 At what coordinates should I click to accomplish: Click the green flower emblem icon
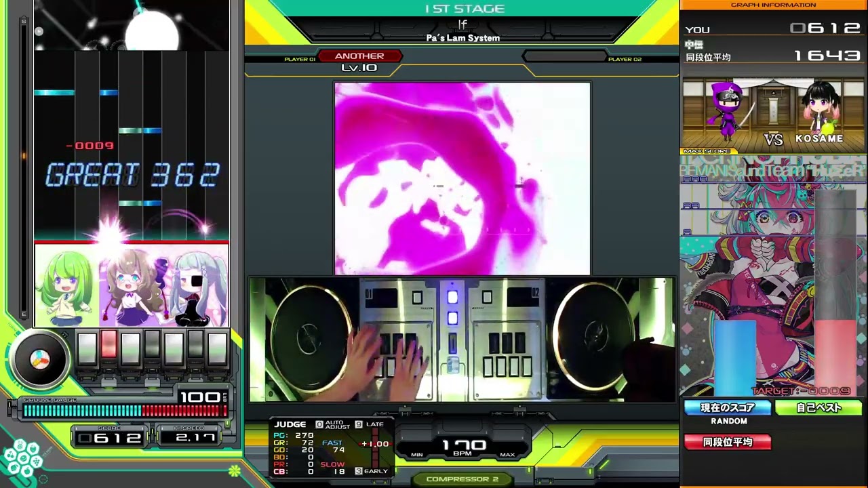234,470
